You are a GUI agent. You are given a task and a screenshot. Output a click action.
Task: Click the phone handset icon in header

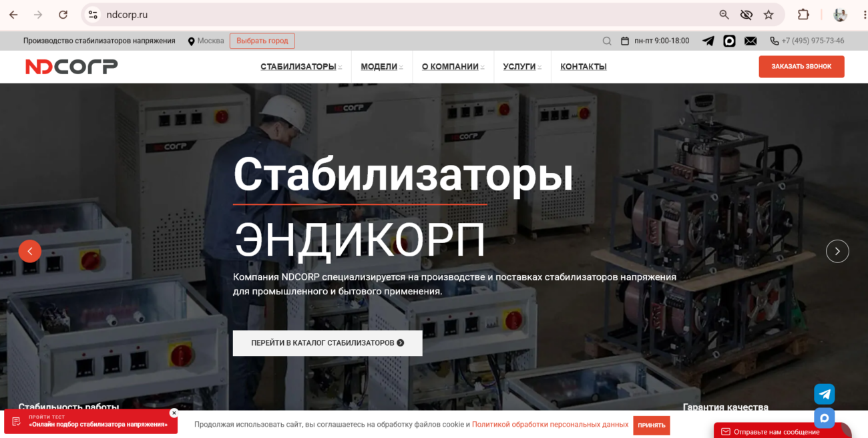(775, 41)
